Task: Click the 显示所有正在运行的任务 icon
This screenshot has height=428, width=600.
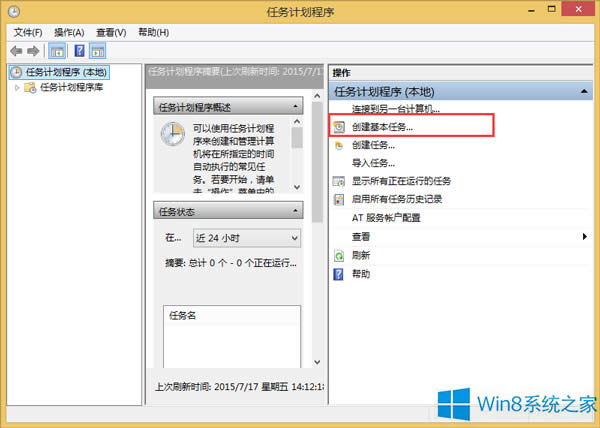Action: (339, 181)
